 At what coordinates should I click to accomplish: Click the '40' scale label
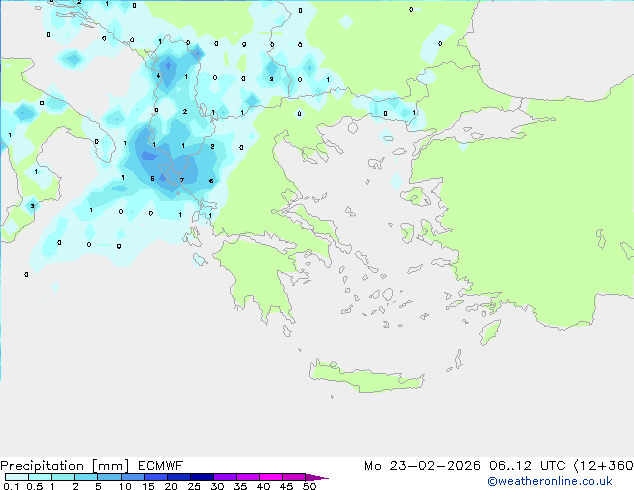point(263,486)
